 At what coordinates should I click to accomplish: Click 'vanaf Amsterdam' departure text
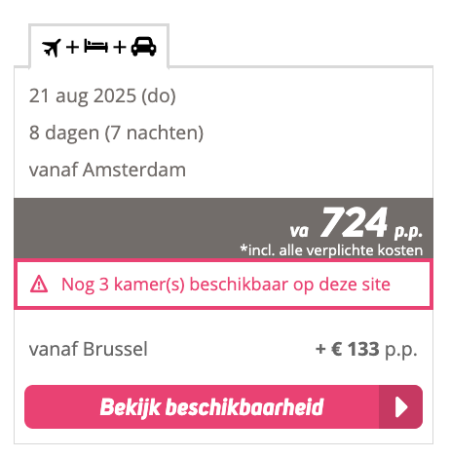107,170
